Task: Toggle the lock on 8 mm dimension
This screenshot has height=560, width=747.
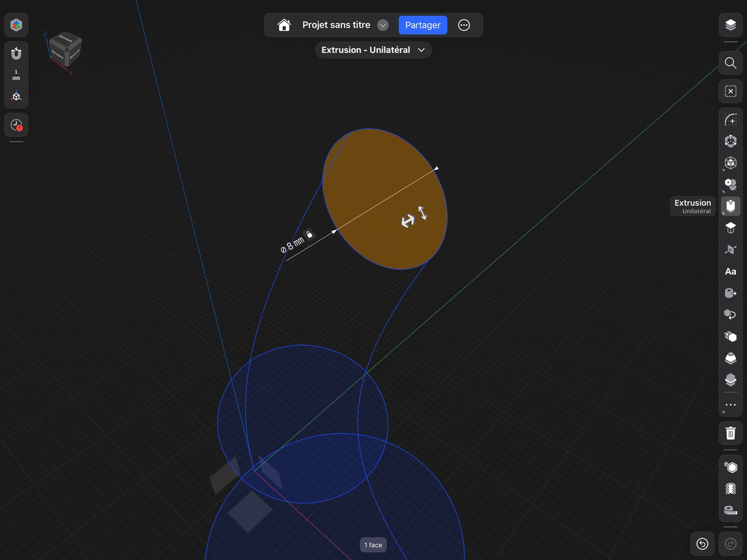Action: (309, 234)
